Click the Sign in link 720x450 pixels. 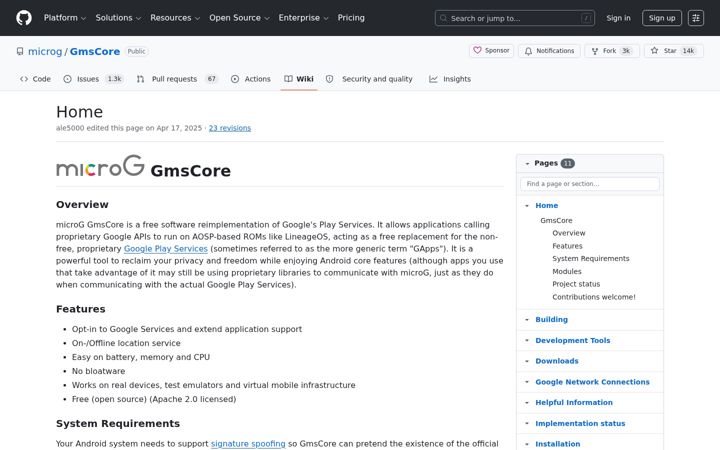[618, 18]
